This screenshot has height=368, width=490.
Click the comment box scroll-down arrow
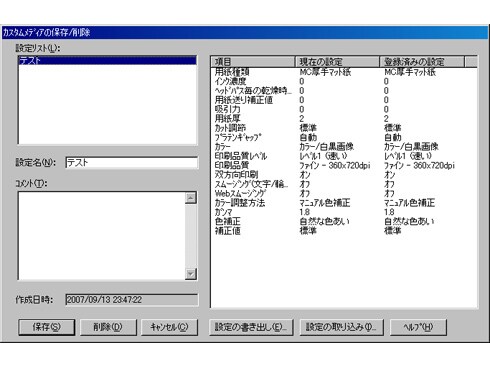(191, 274)
